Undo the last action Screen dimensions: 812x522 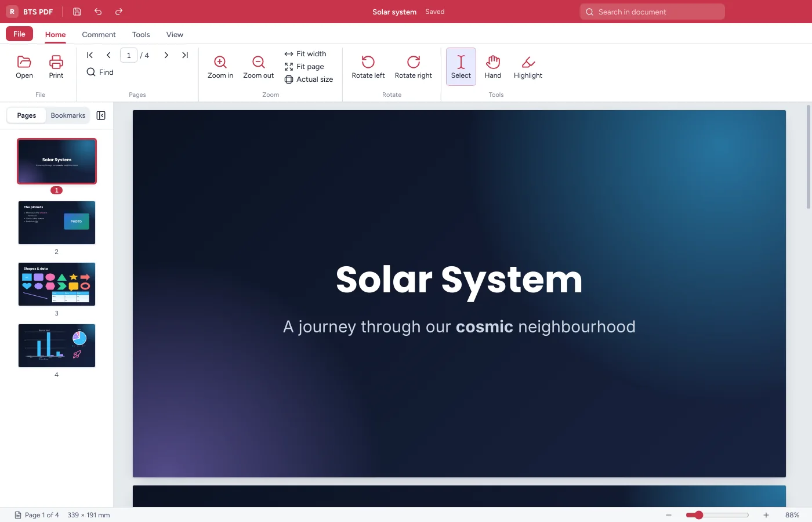click(x=98, y=12)
